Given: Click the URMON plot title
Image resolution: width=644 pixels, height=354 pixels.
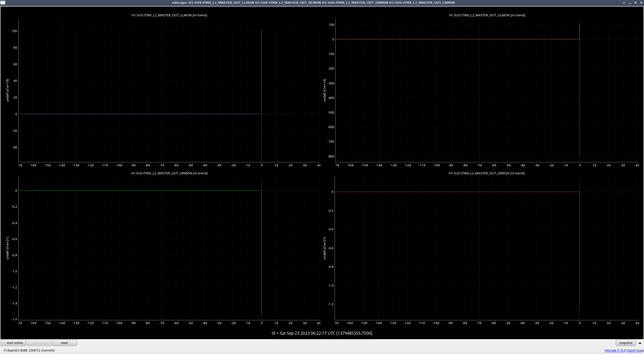Looking at the screenshot, I should coord(169,173).
